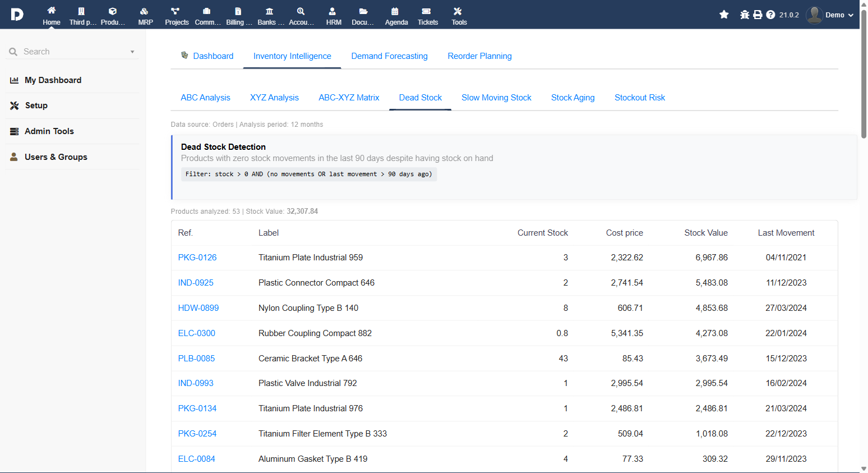Open the Projects module in top bar

(177, 15)
